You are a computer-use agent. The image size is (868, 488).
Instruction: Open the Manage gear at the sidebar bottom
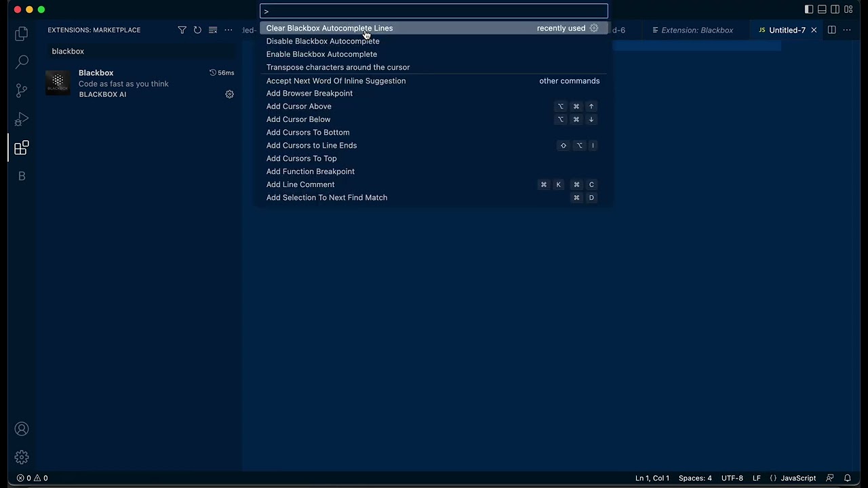[x=22, y=457]
